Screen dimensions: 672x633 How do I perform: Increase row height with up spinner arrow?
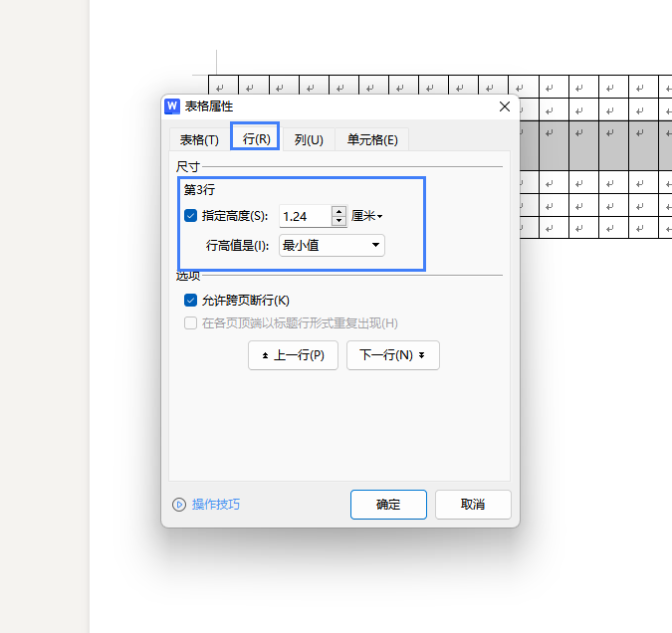pyautogui.click(x=339, y=211)
